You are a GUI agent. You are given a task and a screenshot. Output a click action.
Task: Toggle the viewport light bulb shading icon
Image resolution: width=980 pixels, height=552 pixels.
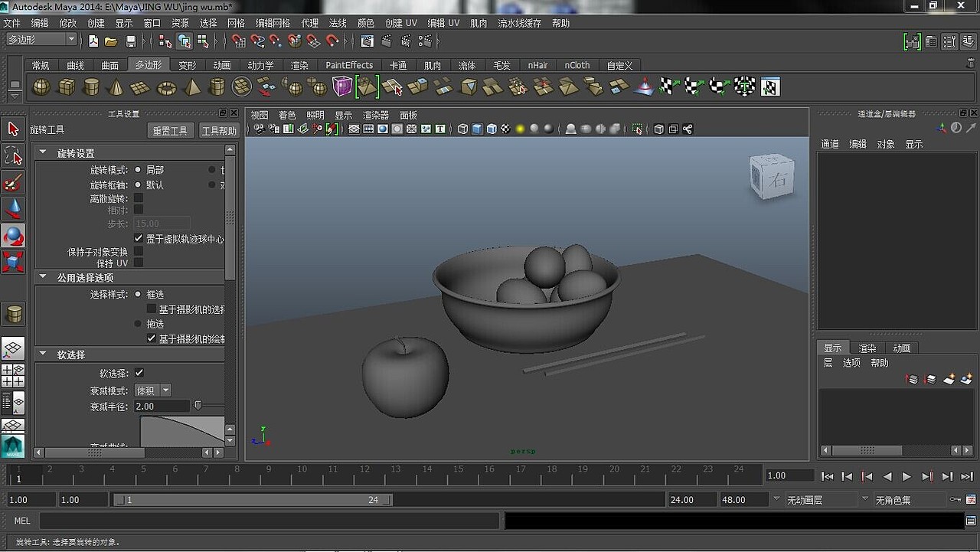coord(521,129)
